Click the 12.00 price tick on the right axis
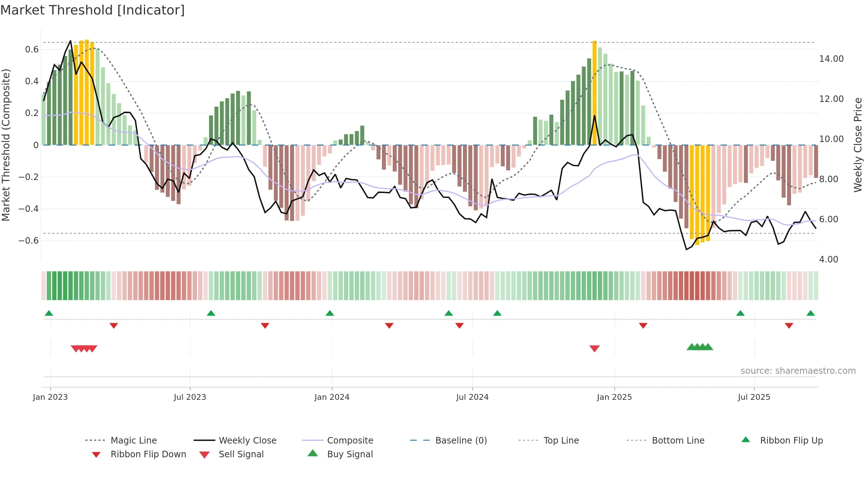Image resolution: width=868 pixels, height=488 pixels. pyautogui.click(x=831, y=99)
